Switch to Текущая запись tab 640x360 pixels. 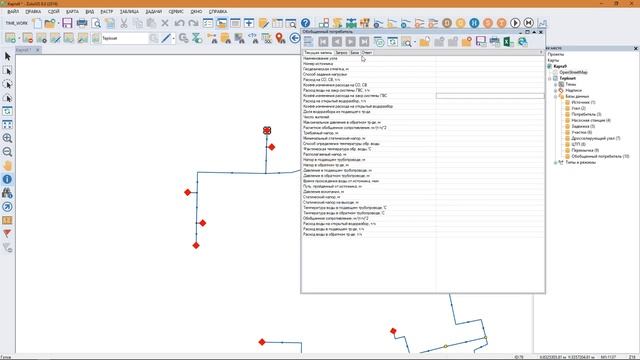318,53
